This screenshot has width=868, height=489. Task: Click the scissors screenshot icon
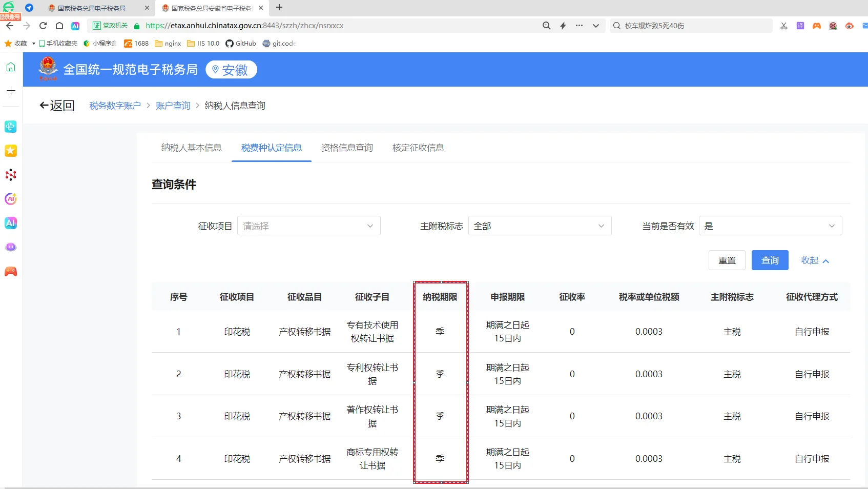coord(784,26)
